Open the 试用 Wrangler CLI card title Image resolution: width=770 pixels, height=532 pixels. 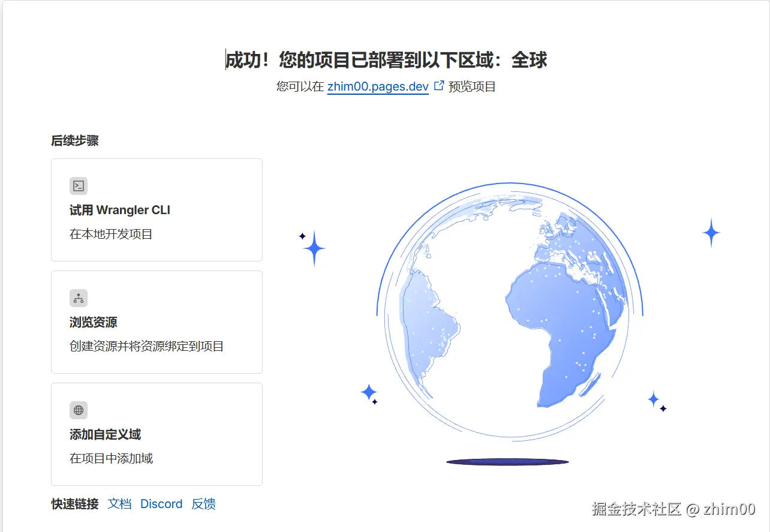(x=120, y=210)
